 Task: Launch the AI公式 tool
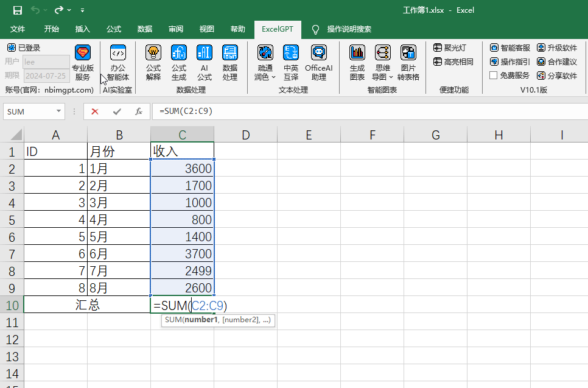point(205,62)
